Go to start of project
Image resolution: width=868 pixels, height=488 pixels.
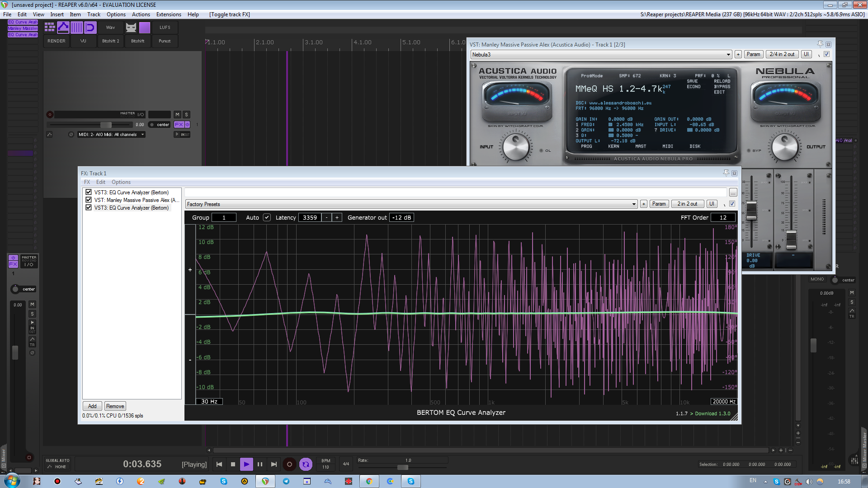[219, 464]
